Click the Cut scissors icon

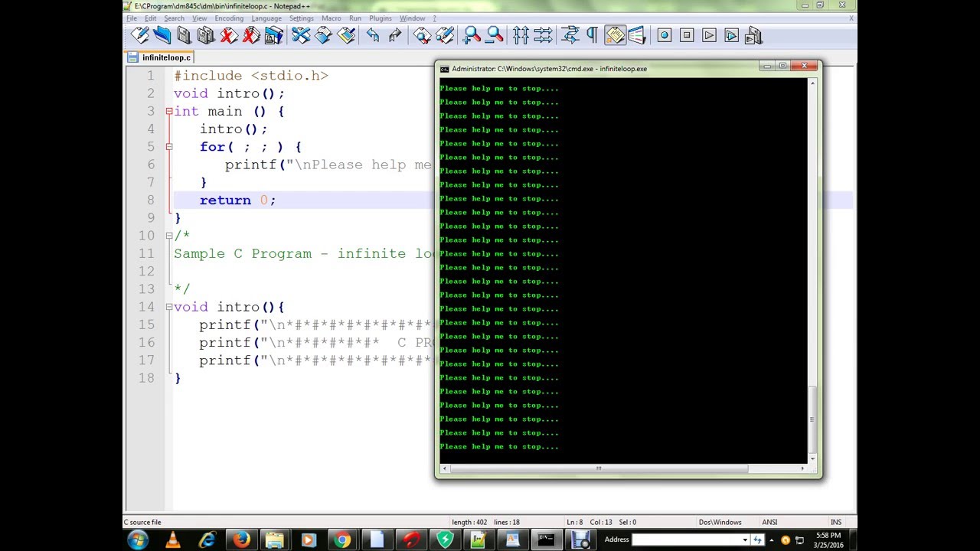coord(300,35)
